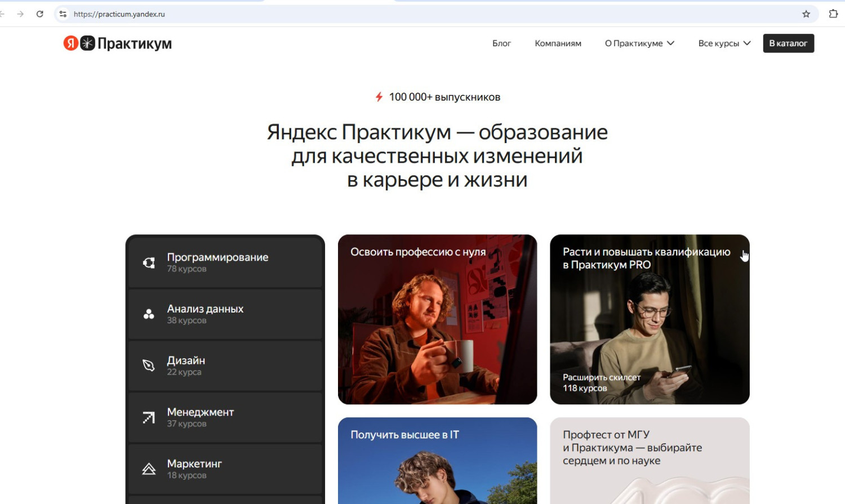Open "Освоить профессию с нуля" card
This screenshot has width=845, height=504.
point(437,319)
